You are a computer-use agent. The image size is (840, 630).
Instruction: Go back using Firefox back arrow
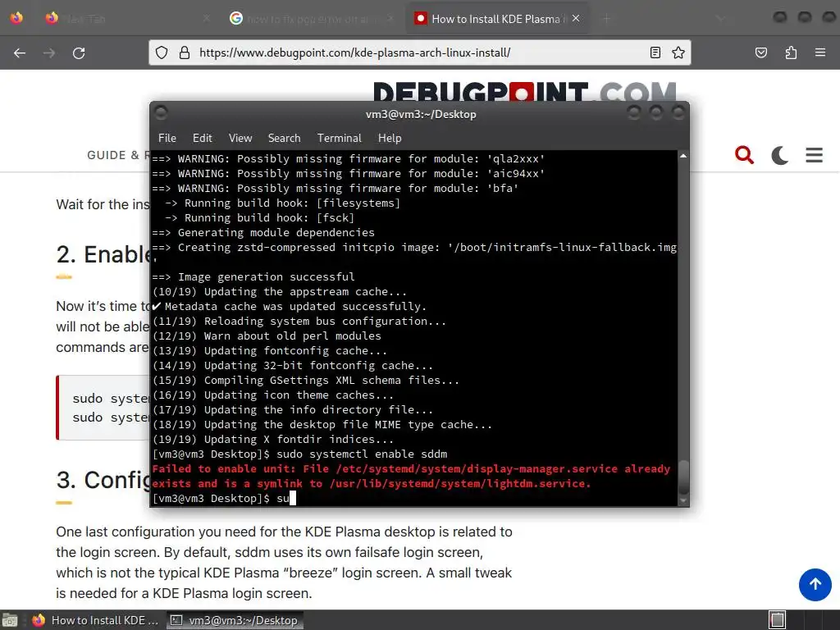20,52
